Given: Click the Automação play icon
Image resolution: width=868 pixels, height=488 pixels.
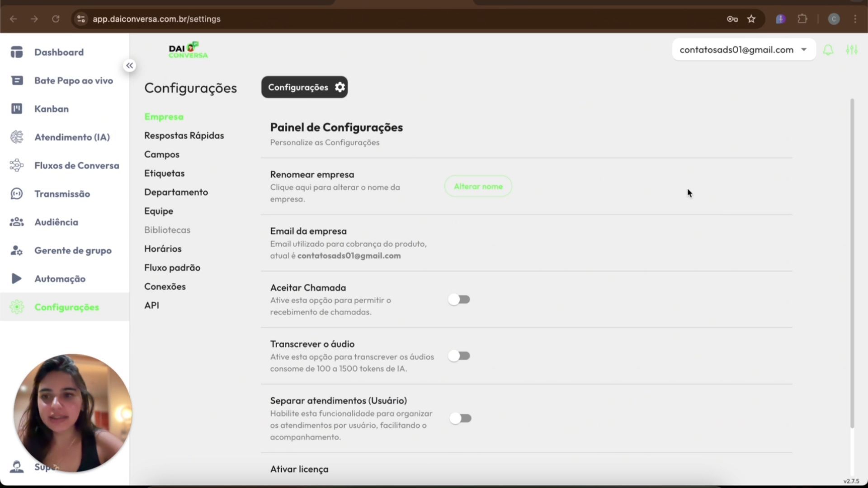Looking at the screenshot, I should click(x=17, y=279).
